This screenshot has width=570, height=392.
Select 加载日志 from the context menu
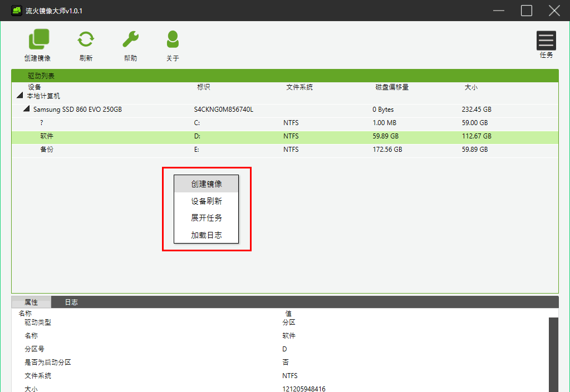click(207, 235)
